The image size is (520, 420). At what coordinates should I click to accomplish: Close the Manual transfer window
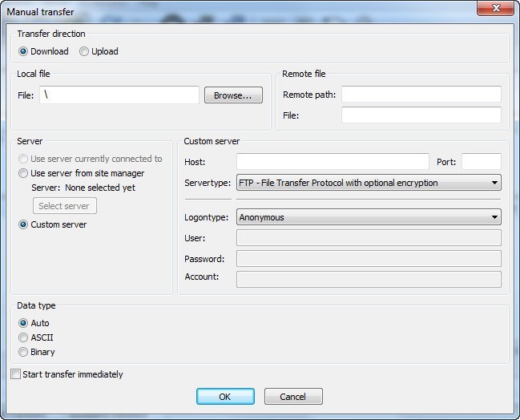click(x=495, y=8)
